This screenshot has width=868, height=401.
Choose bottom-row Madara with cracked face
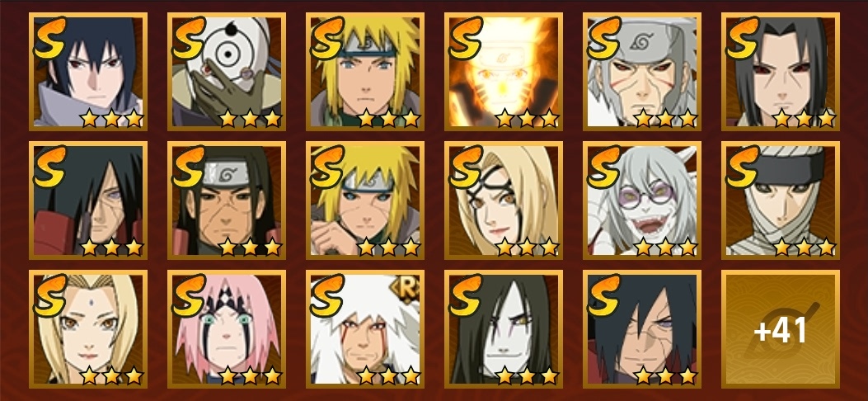[x=641, y=329]
